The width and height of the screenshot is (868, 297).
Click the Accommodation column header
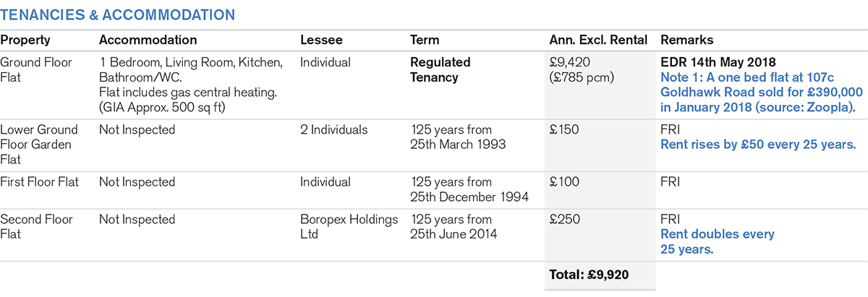(x=148, y=40)
